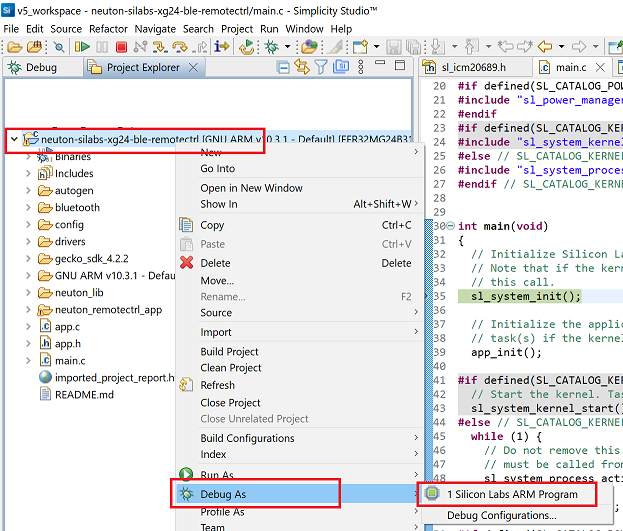The image size is (623, 531).
Task: Choose Build Project from context menu
Action: click(x=229, y=351)
